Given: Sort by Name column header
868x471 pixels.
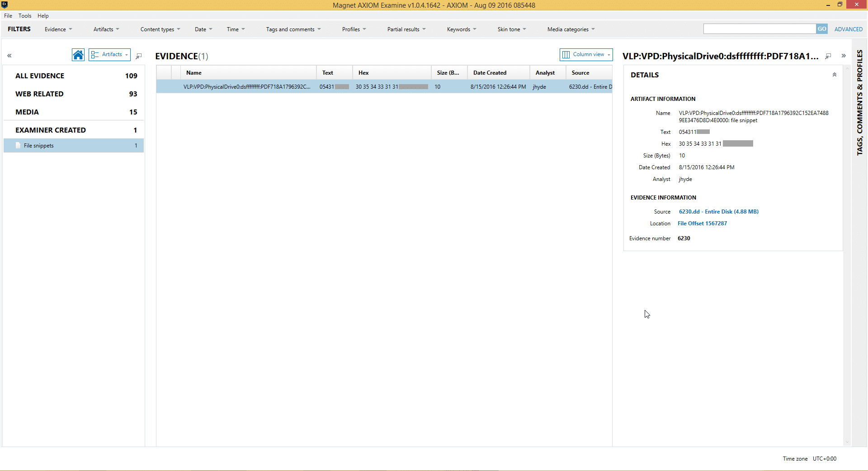Looking at the screenshot, I should [x=249, y=73].
